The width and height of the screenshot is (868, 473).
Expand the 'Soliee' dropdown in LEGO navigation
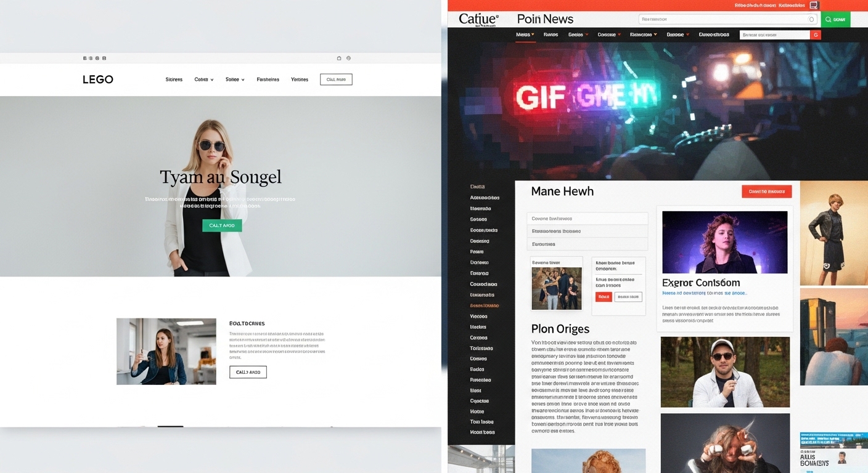(x=235, y=79)
